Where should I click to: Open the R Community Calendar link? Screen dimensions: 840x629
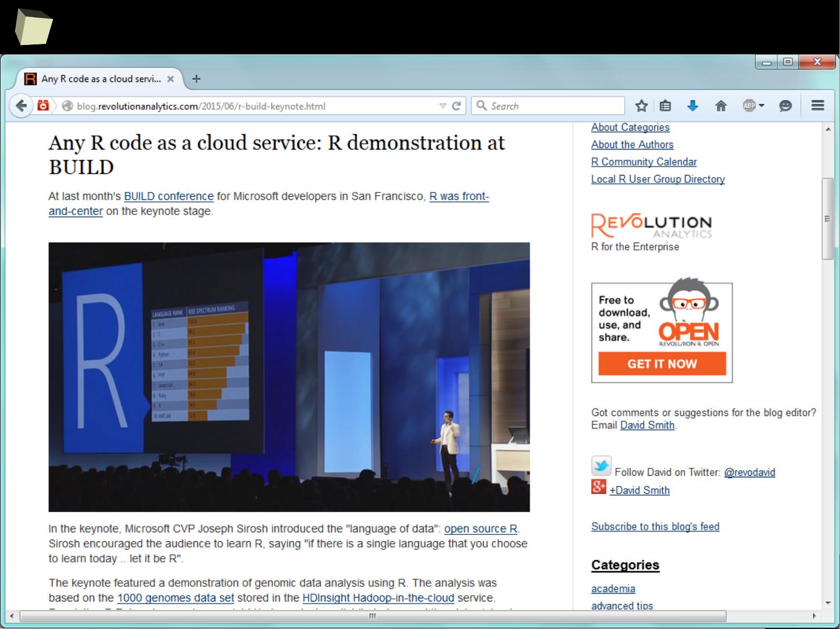644,162
